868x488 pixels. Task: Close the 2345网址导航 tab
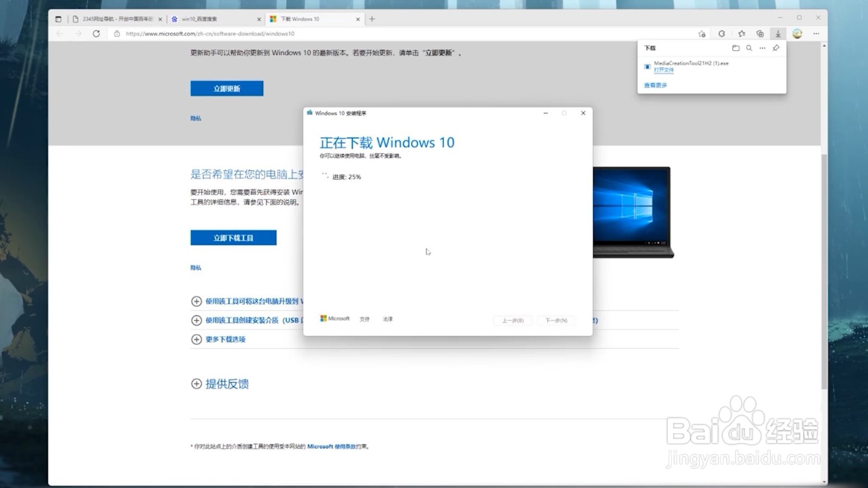click(x=160, y=19)
